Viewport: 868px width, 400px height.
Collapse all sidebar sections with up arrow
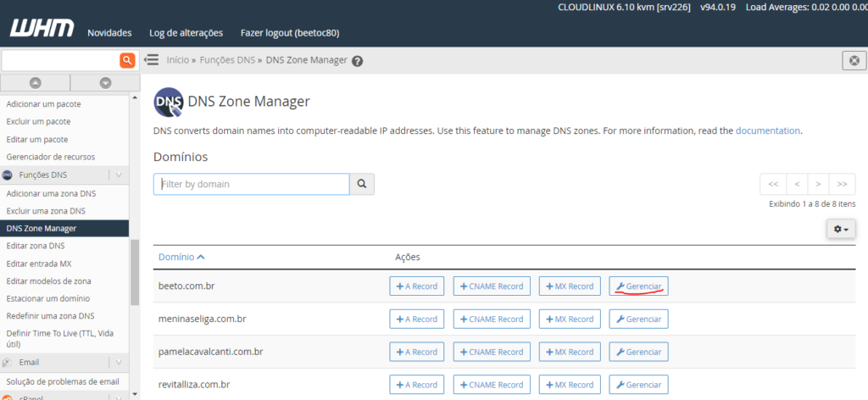[36, 83]
